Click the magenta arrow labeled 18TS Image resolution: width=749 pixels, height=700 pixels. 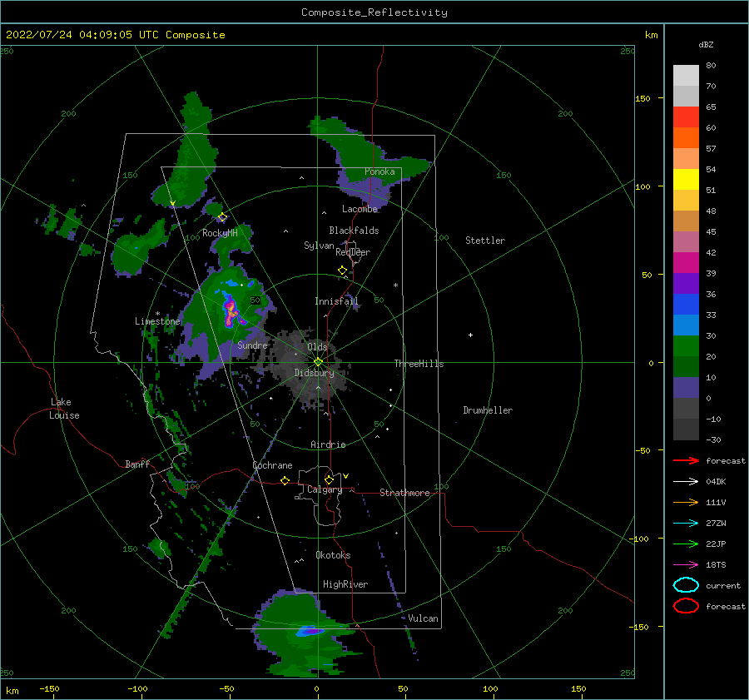[x=686, y=565]
